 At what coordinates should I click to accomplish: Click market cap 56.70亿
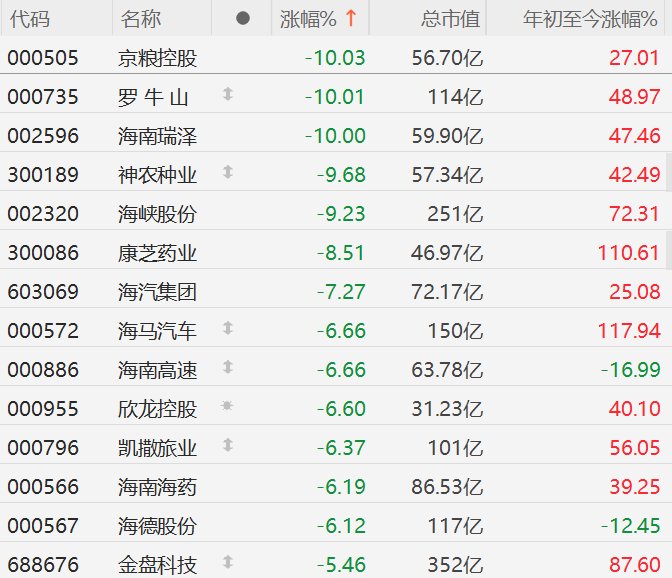(x=447, y=58)
